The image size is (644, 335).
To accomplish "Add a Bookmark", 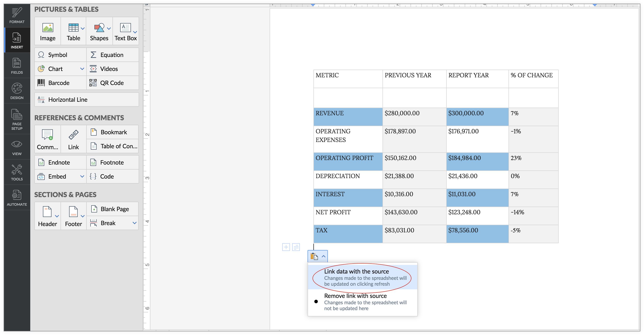I will pyautogui.click(x=113, y=132).
